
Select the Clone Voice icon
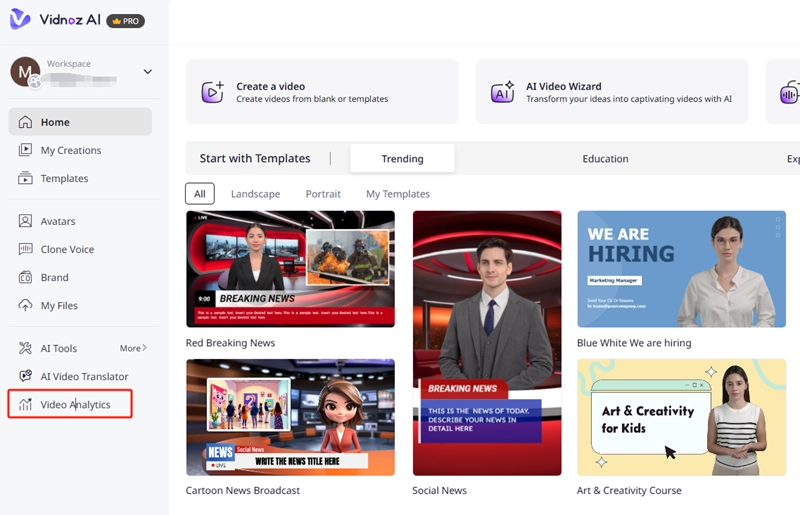[x=25, y=249]
